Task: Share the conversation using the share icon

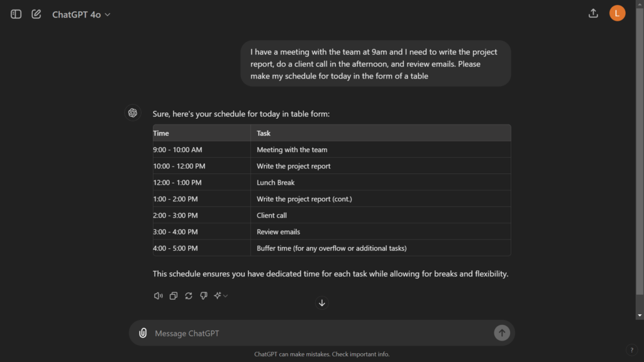Action: pyautogui.click(x=593, y=13)
